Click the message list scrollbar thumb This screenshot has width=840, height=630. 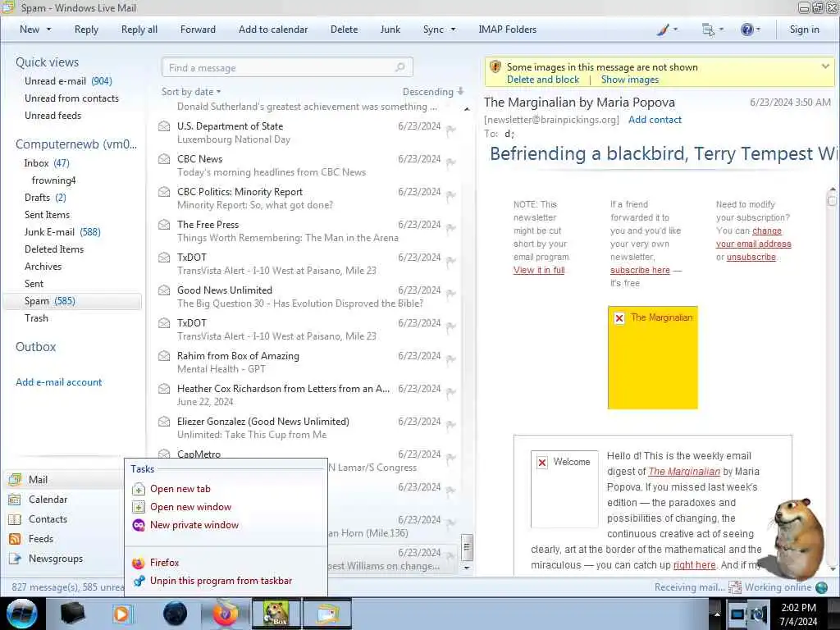click(467, 547)
